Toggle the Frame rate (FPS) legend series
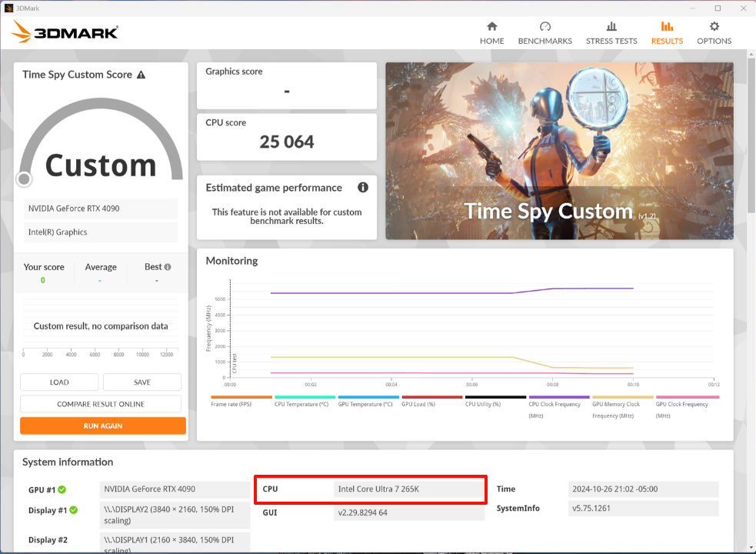 coord(241,403)
